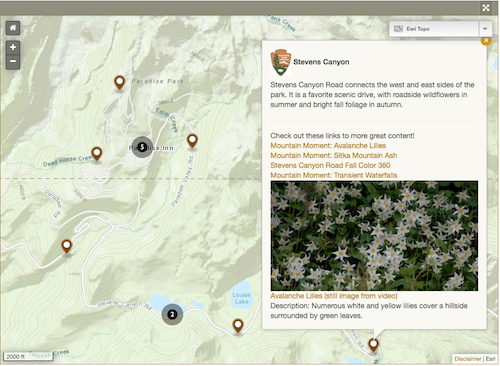Image resolution: width=500 pixels, height=366 pixels.
Task: Close the Stevens Canyon popup
Action: (x=486, y=41)
